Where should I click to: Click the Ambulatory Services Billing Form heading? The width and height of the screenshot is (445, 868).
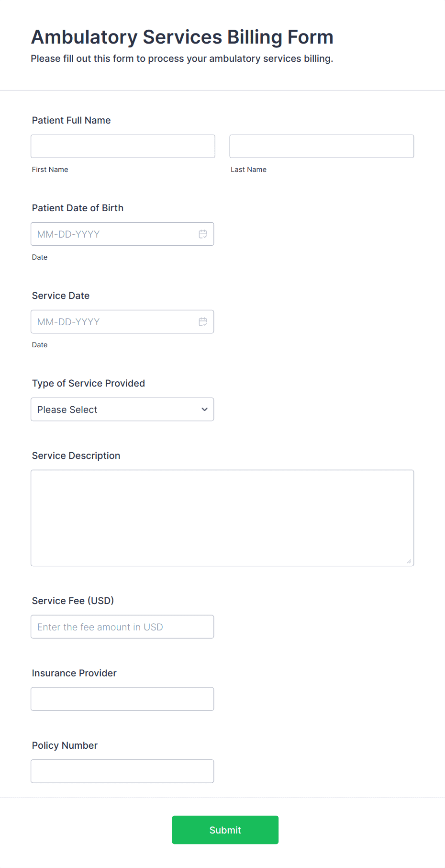(x=182, y=37)
